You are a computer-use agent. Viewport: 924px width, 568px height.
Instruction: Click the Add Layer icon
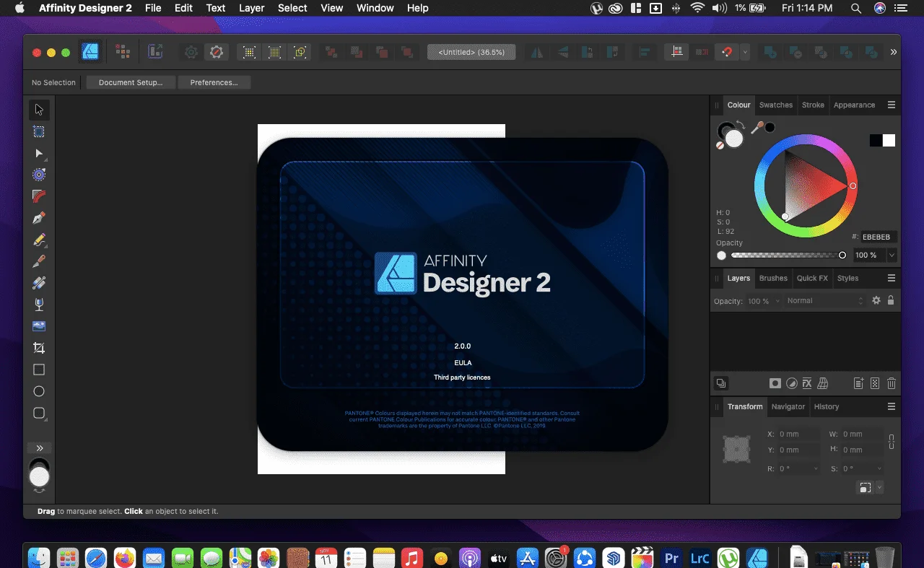pos(858,383)
